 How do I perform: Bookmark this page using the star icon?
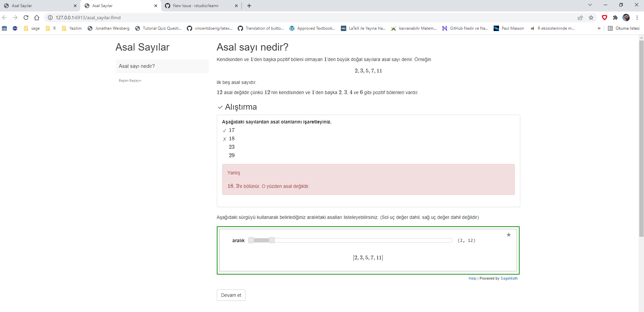(591, 18)
